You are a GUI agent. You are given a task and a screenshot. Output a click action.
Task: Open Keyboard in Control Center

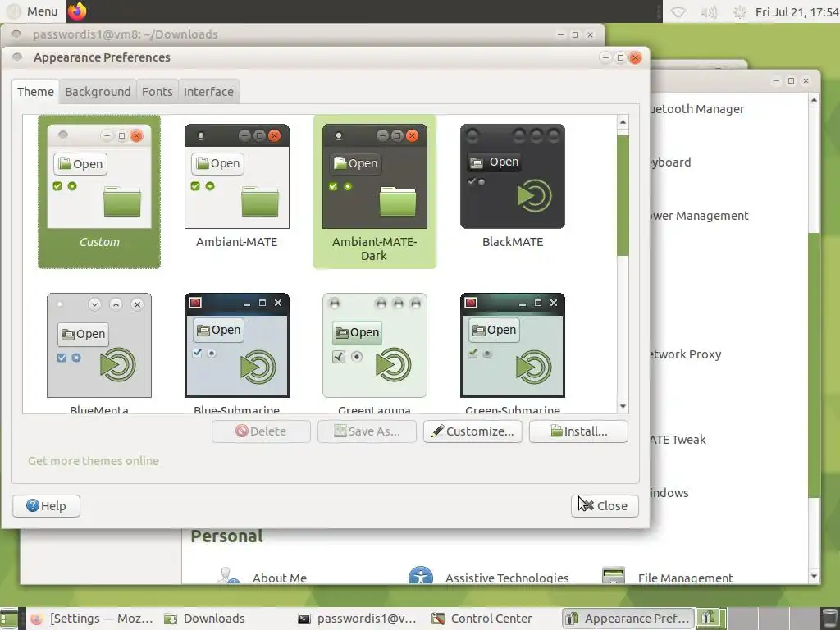click(x=670, y=162)
